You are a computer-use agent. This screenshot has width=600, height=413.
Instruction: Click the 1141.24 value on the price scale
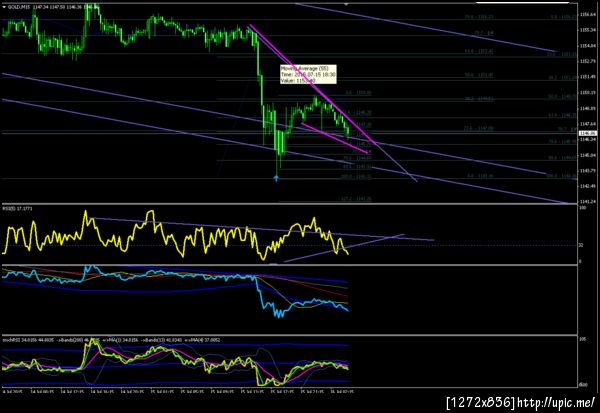[x=588, y=201]
